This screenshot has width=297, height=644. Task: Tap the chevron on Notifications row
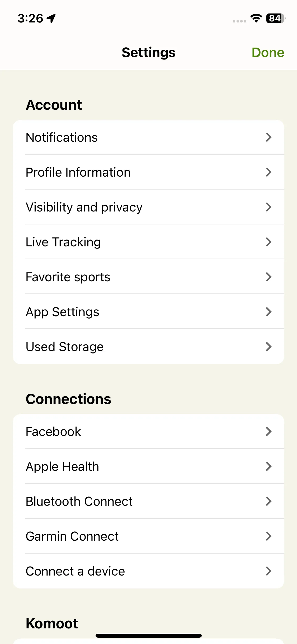click(268, 137)
